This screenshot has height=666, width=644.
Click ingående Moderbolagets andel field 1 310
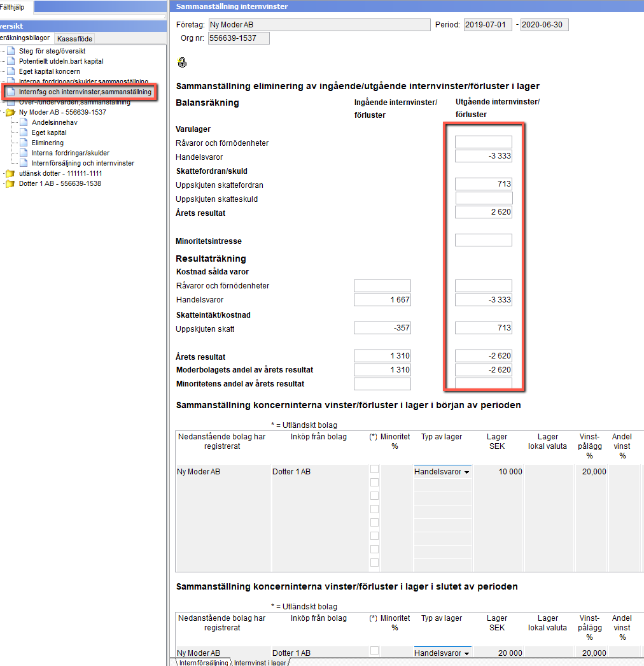coord(382,370)
